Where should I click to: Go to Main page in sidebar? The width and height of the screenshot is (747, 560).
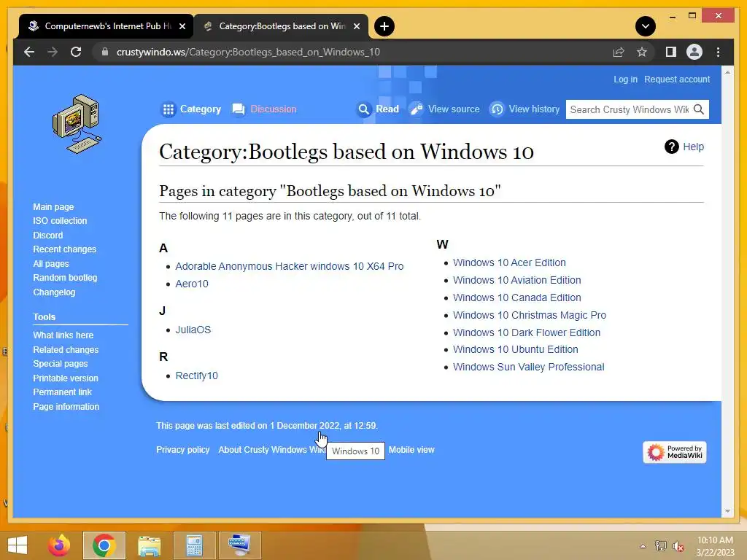pyautogui.click(x=53, y=206)
